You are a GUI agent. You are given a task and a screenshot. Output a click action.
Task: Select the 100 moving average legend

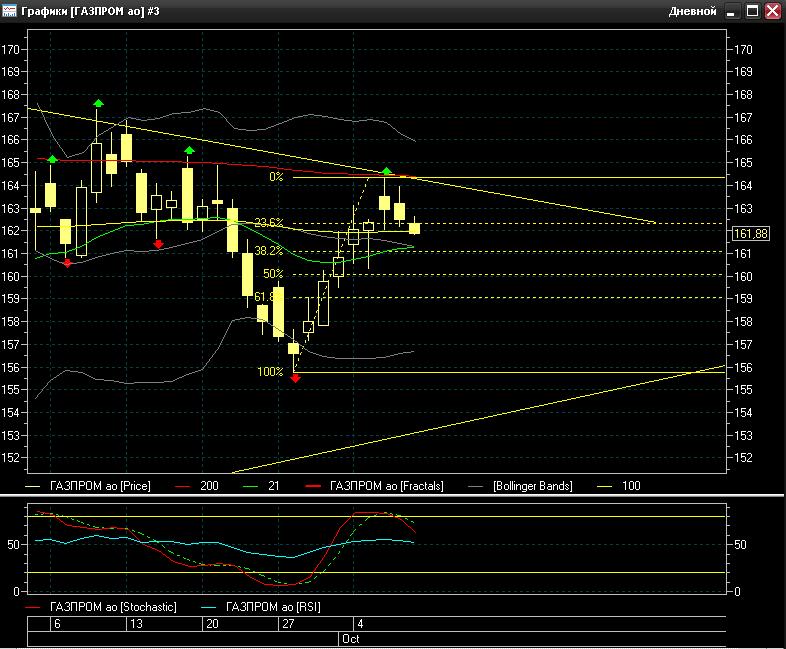tap(631, 486)
